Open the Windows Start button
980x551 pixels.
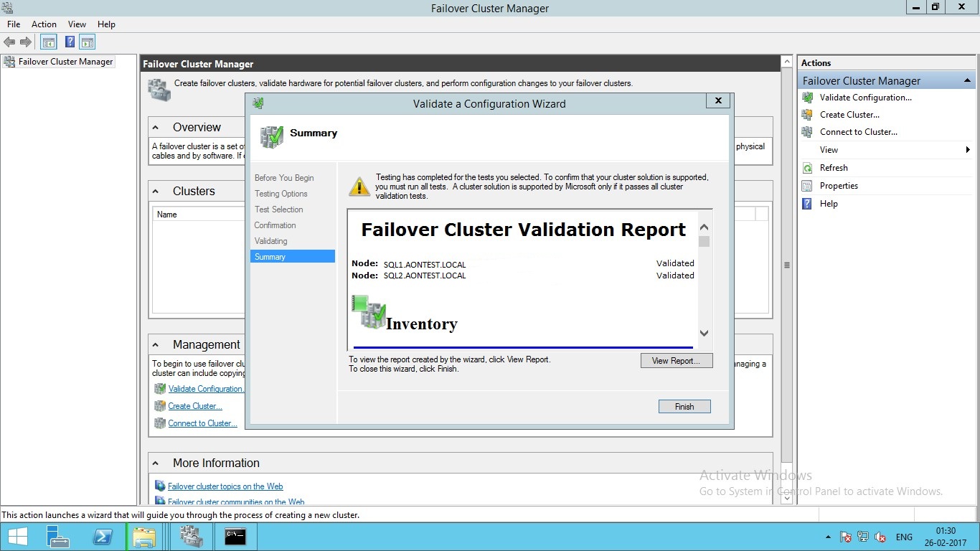point(17,537)
